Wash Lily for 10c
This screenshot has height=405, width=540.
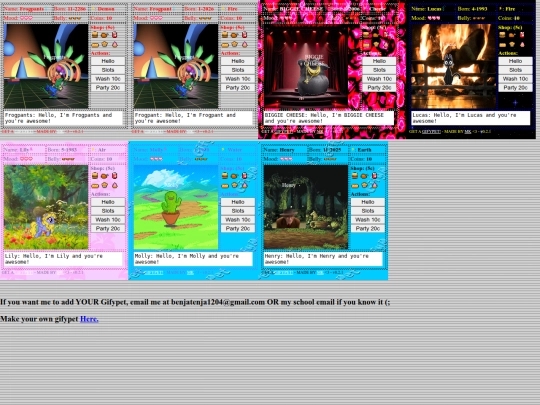coord(108,220)
